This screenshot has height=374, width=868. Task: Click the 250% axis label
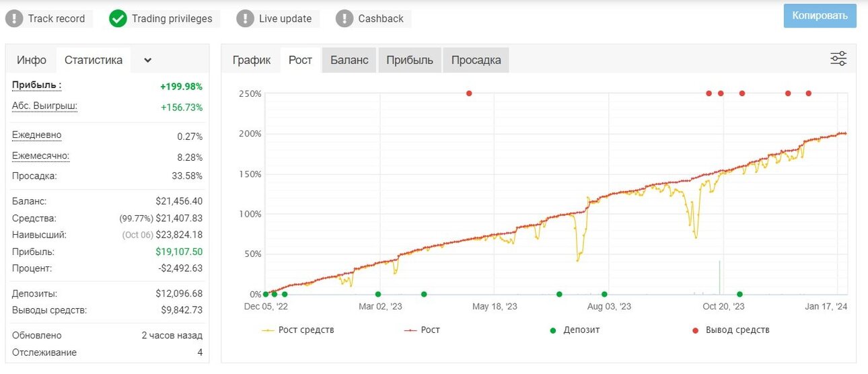[250, 93]
